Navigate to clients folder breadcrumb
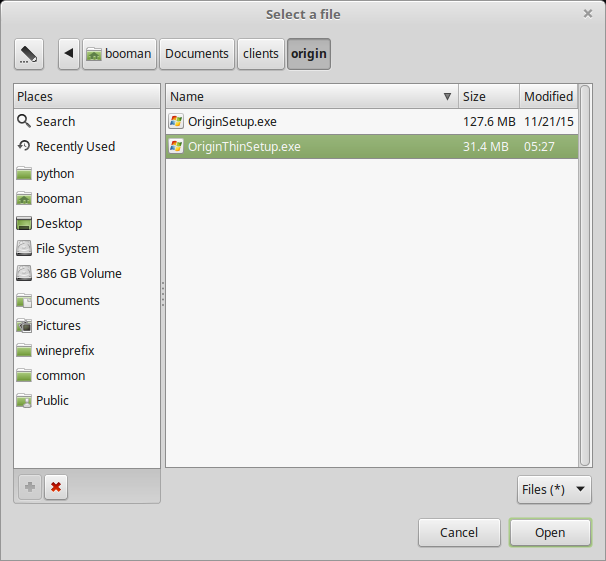Image resolution: width=606 pixels, height=561 pixels. click(261, 54)
